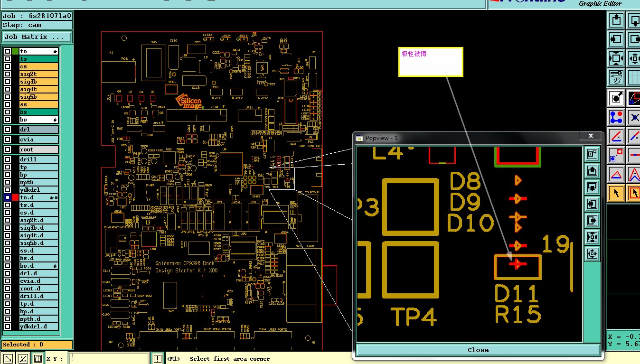Screen dimensions: 640x364
Task: Select the yellow arrow pointer tool
Action: [x=616, y=193]
